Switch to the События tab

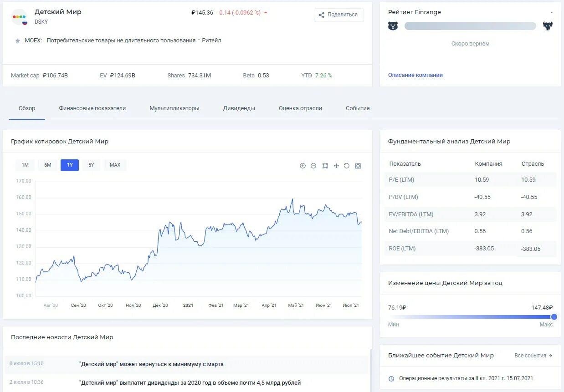358,108
